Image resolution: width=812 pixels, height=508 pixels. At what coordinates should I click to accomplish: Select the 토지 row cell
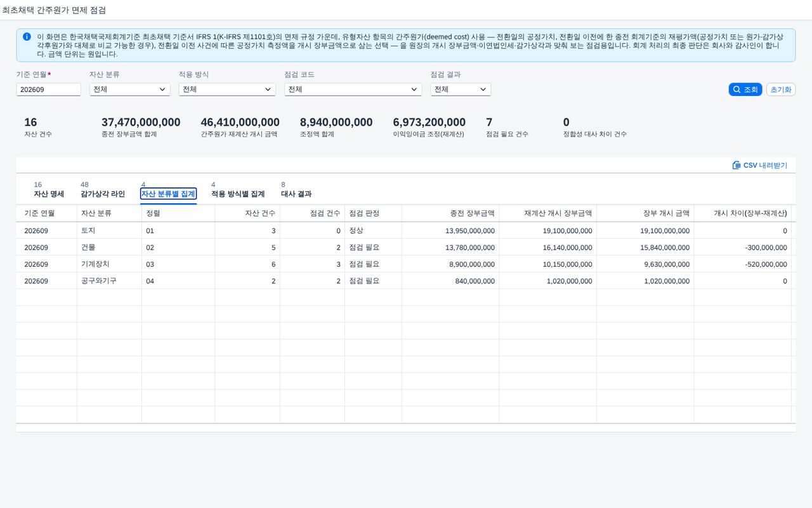(109, 231)
